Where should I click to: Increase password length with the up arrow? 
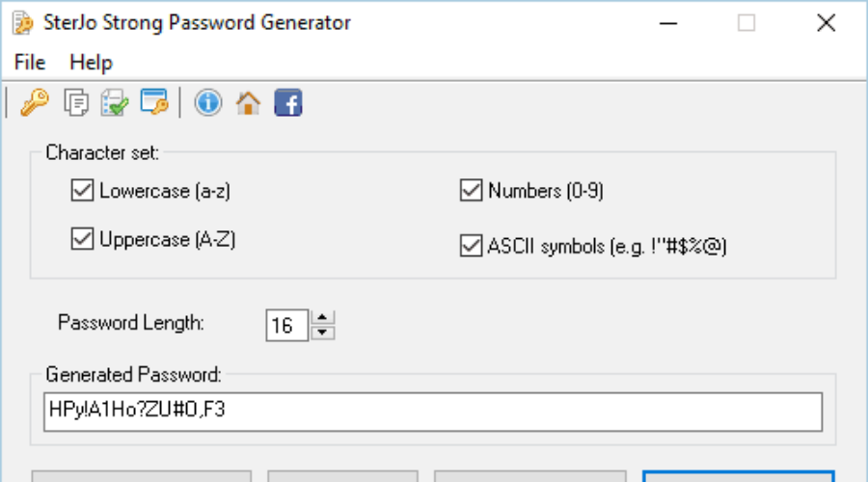[x=323, y=318]
